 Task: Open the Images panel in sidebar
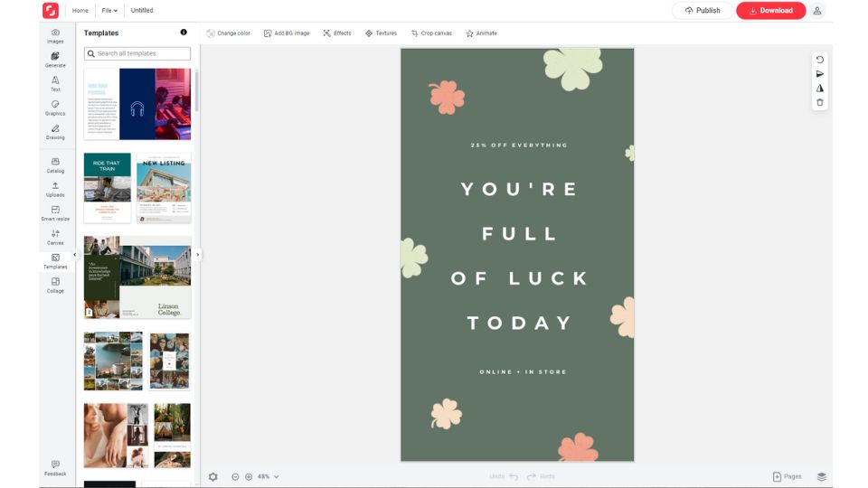55,36
